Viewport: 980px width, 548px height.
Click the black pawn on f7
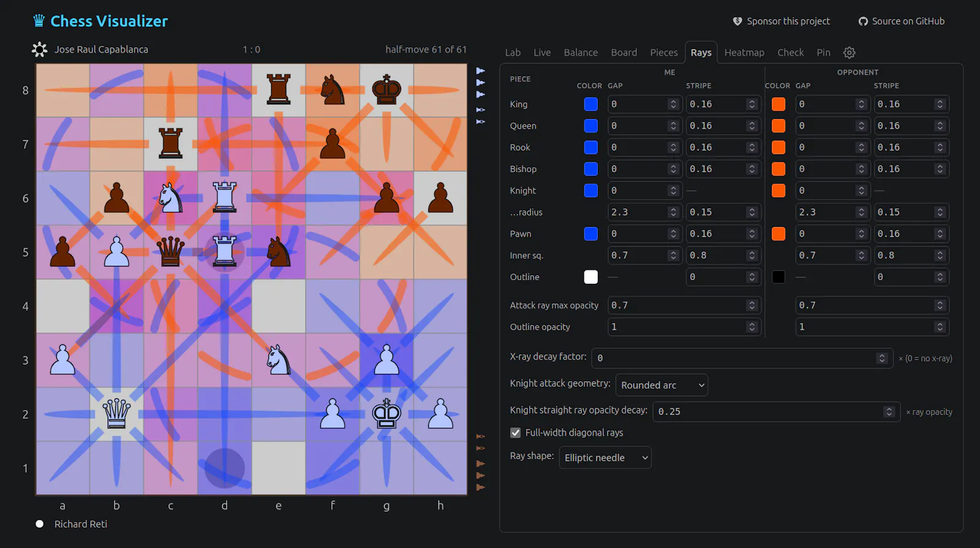[x=333, y=144]
